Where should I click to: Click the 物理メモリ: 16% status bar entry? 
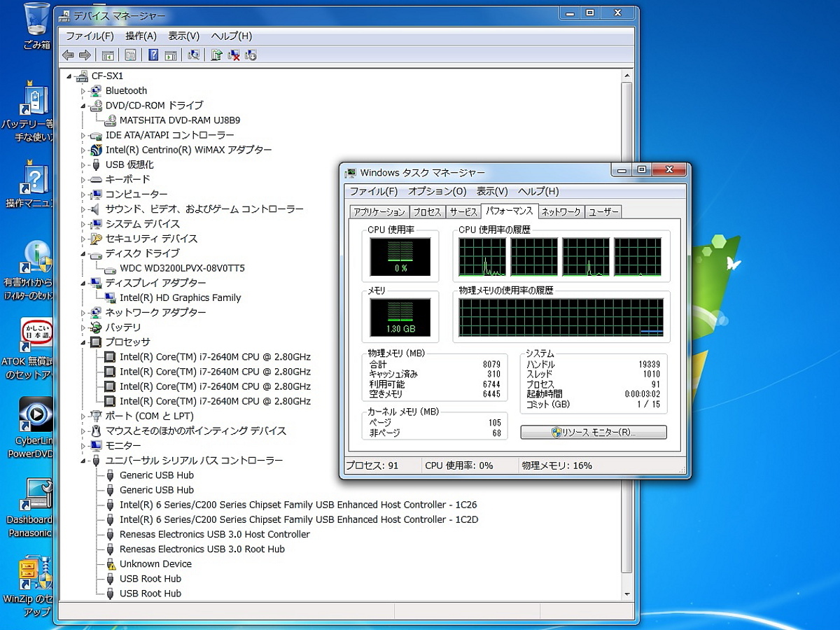click(557, 465)
